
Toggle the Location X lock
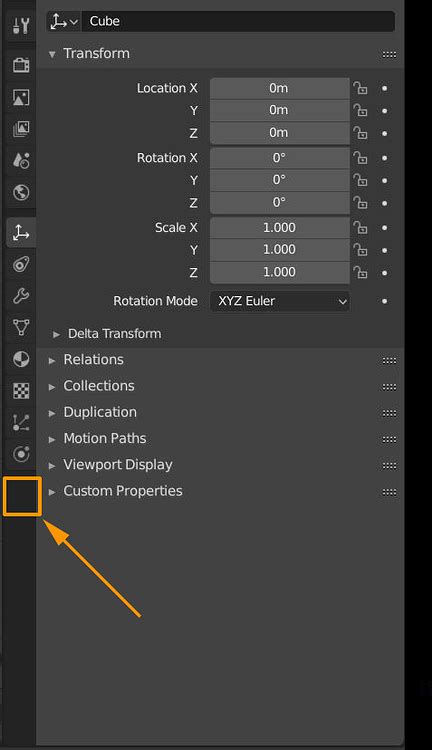pyautogui.click(x=360, y=88)
